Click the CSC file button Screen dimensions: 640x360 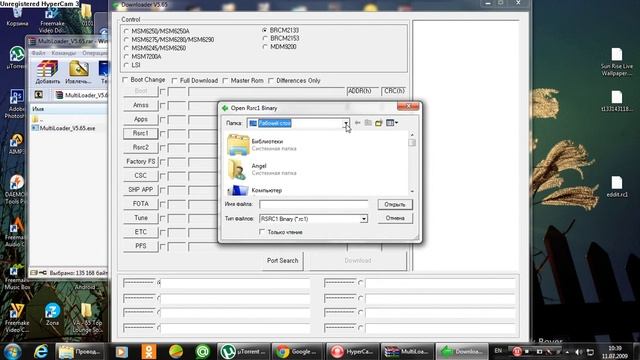click(140, 176)
